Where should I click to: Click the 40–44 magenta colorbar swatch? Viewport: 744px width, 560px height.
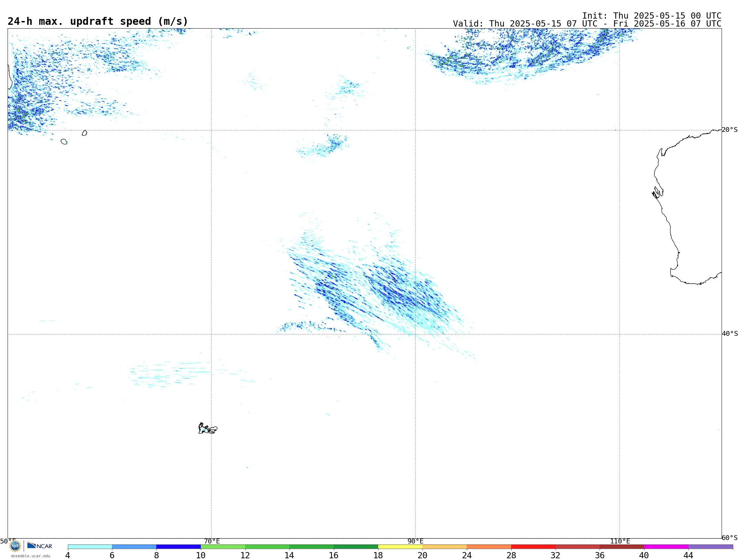click(x=666, y=547)
